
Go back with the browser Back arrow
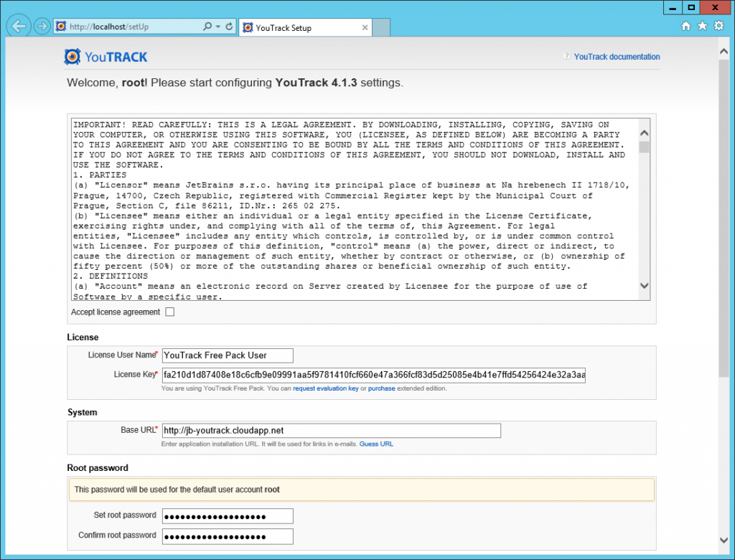(x=19, y=26)
